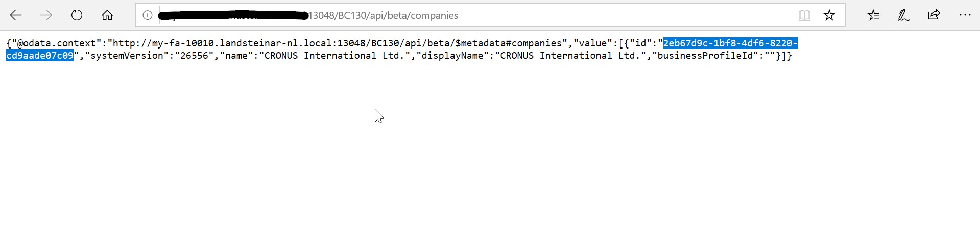
Task: Open the Settings and more menu
Action: tap(965, 15)
